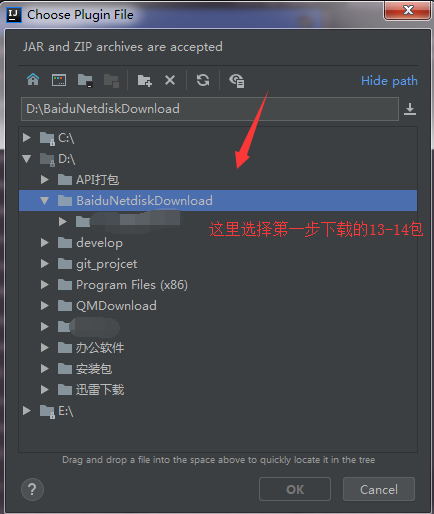Go to the Home directory icon
The image size is (434, 514).
[x=33, y=80]
